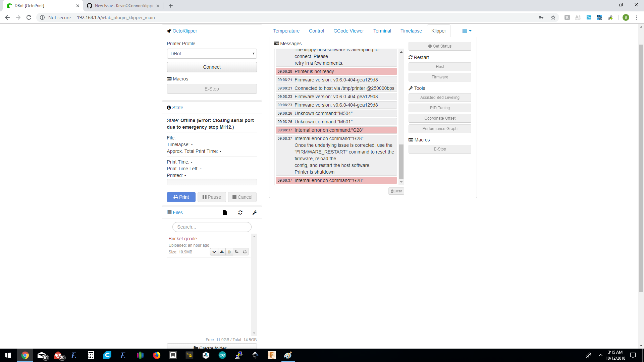The width and height of the screenshot is (644, 362).
Task: Upload a file using the upload document icon
Action: click(x=225, y=213)
